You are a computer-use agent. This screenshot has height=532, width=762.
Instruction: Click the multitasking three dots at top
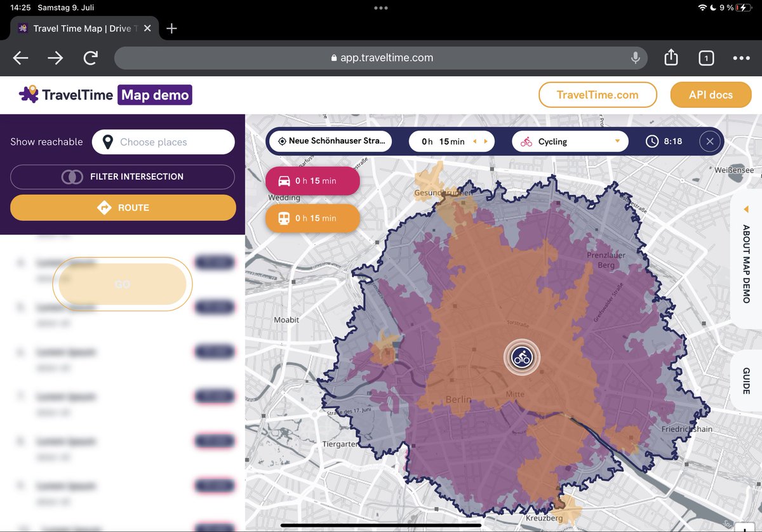381,8
